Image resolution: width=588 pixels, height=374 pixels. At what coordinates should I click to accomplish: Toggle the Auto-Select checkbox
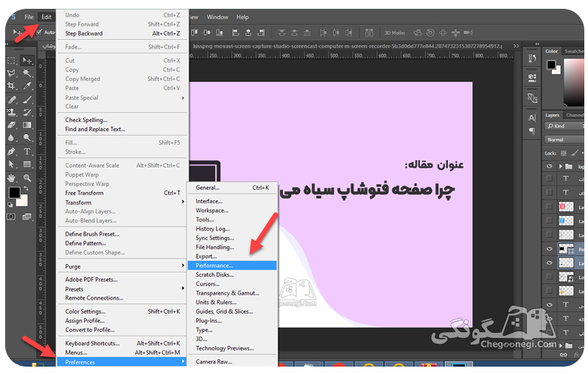click(x=38, y=32)
